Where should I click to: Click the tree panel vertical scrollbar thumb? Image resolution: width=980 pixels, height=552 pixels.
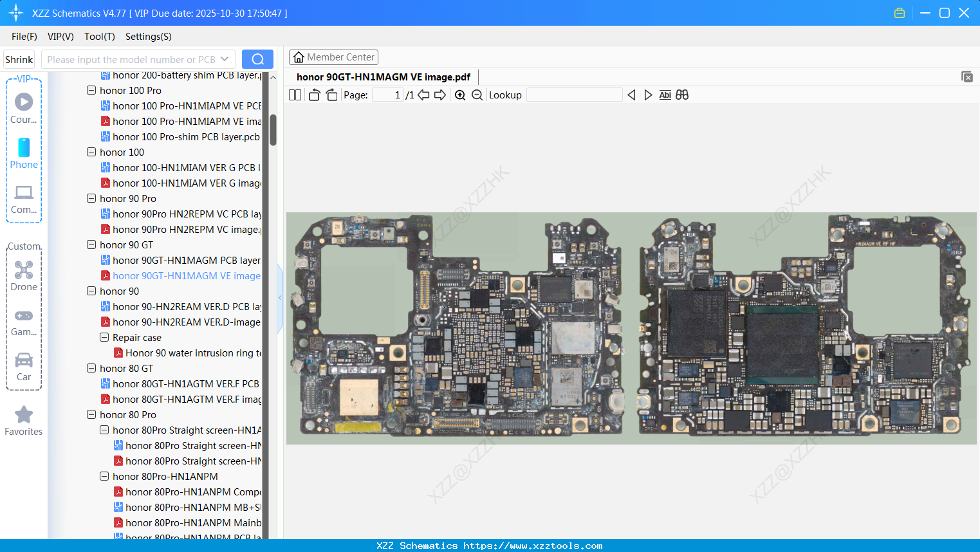tap(273, 130)
